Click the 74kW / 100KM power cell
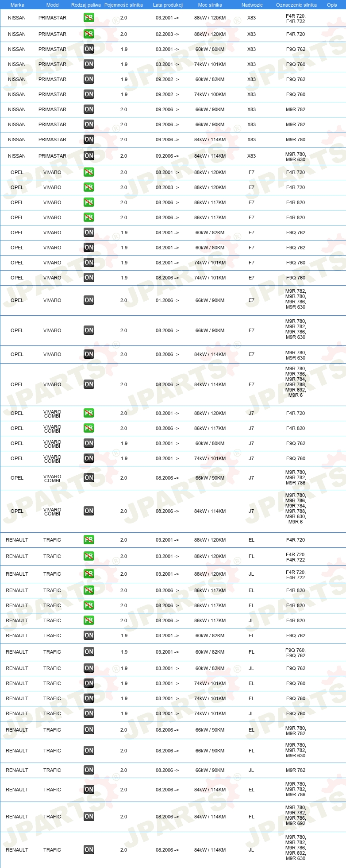The width and height of the screenshot is (346, 868). click(x=210, y=94)
